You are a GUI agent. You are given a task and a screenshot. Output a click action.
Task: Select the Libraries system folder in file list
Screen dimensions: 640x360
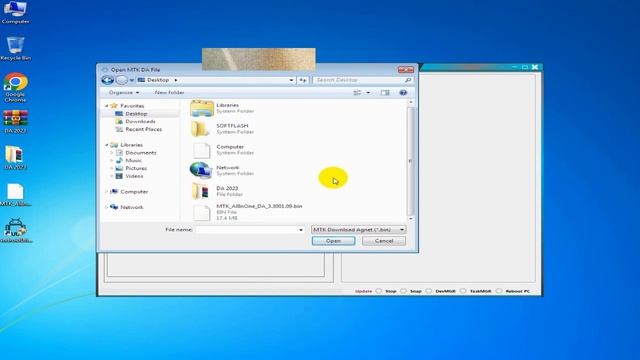[x=222, y=108]
